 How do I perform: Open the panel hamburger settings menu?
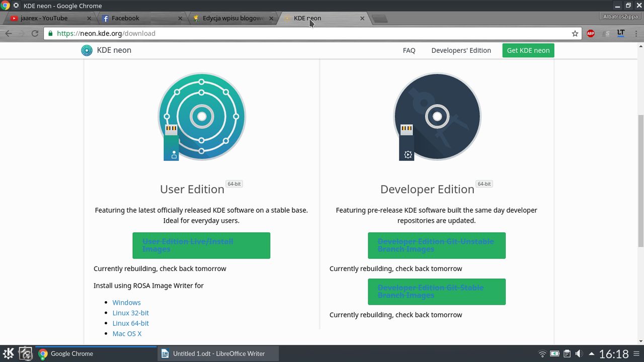637,353
